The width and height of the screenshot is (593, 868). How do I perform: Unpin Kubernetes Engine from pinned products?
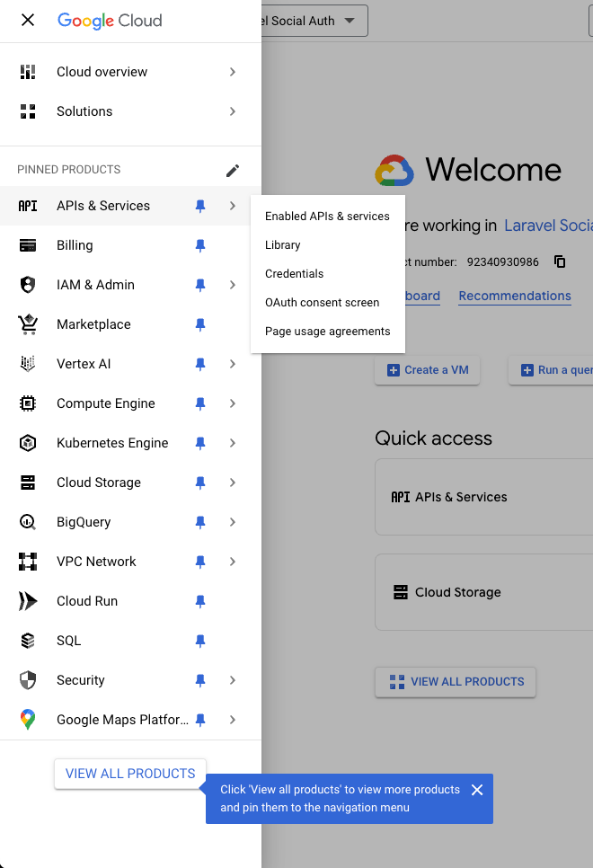(200, 443)
